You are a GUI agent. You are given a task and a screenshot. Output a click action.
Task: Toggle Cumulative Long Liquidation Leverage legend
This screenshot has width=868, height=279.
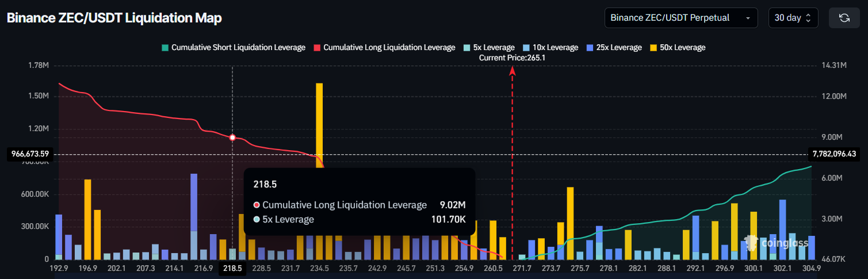384,47
